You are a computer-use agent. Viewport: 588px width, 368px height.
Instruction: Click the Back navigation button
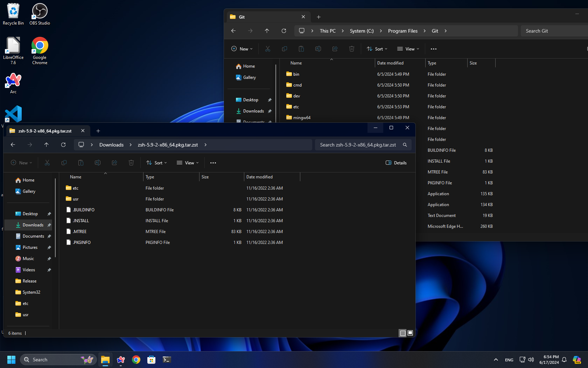13,145
